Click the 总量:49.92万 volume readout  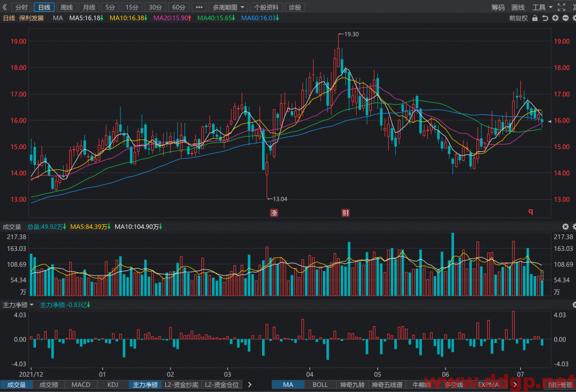tap(46, 227)
